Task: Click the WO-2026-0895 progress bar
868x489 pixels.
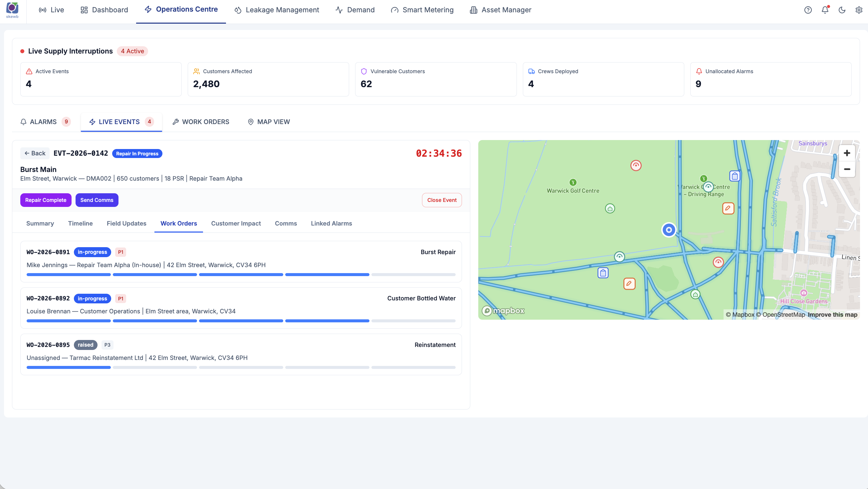Action: pyautogui.click(x=241, y=368)
